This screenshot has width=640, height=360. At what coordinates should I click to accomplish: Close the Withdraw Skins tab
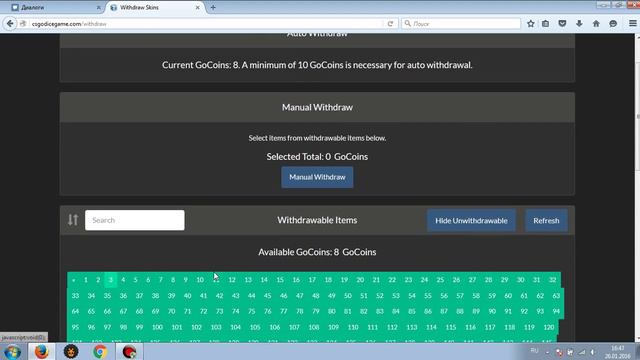tap(198, 7)
